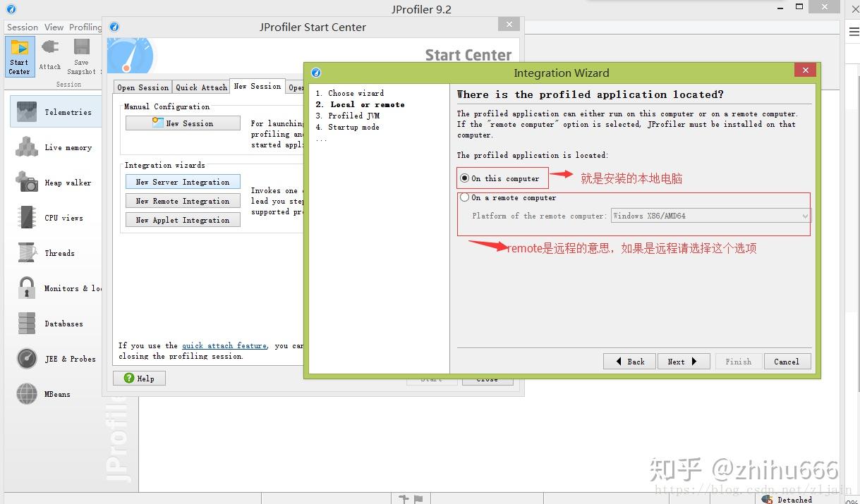Click the Next button in Integration Wizard

[682, 361]
